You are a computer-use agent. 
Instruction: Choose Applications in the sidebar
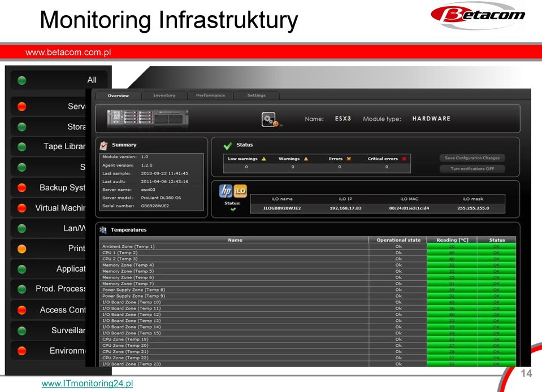(x=49, y=269)
